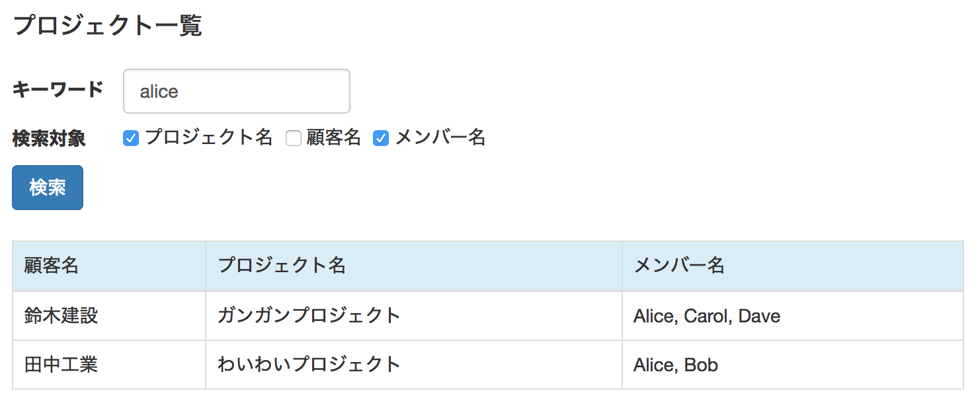The image size is (980, 403).
Task: Click the member list 'Alice, Carol, Dave'
Action: click(x=706, y=316)
